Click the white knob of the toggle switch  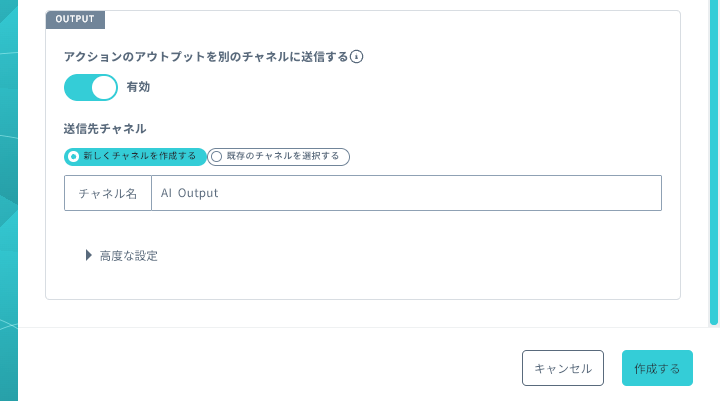[x=104, y=87]
